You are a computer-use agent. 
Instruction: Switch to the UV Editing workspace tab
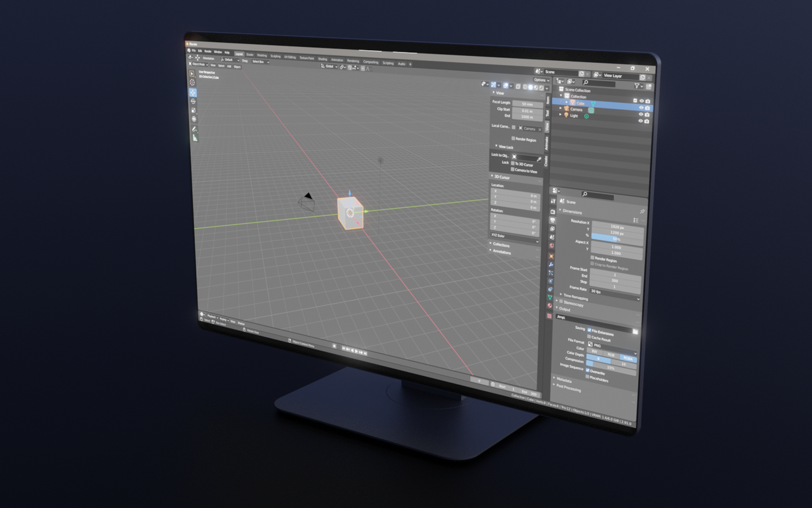(x=290, y=57)
